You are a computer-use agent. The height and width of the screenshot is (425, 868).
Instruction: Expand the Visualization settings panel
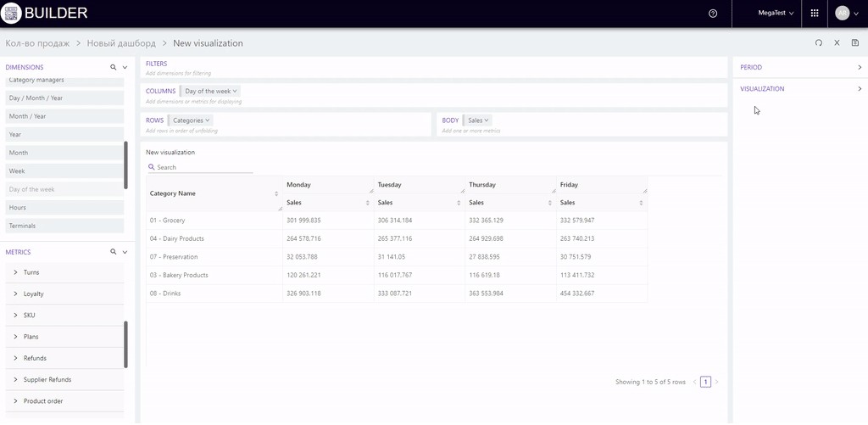click(x=799, y=89)
